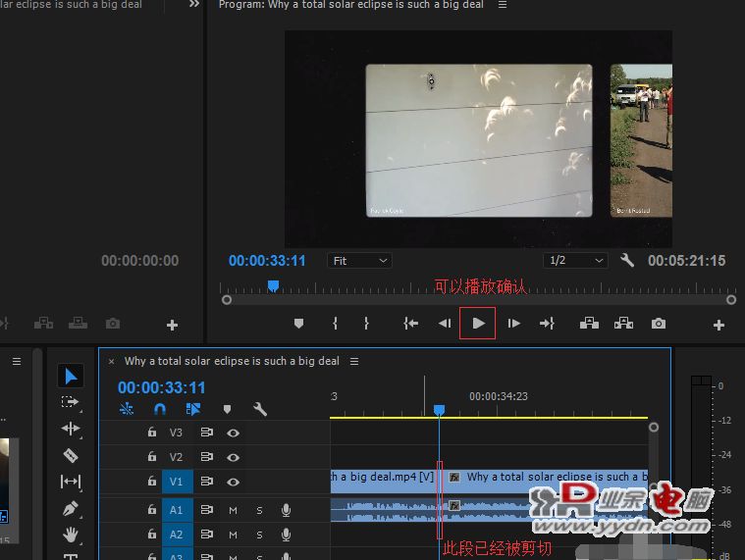
Task: Go to In point in Program monitor
Action: click(x=410, y=324)
